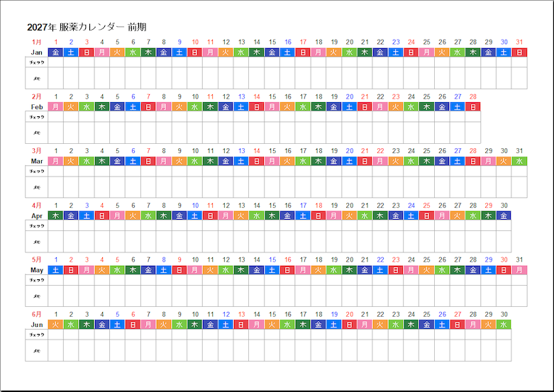The height and width of the screenshot is (392, 554).
Task: Mark the チェック cell for March 15
Action: pos(272,171)
